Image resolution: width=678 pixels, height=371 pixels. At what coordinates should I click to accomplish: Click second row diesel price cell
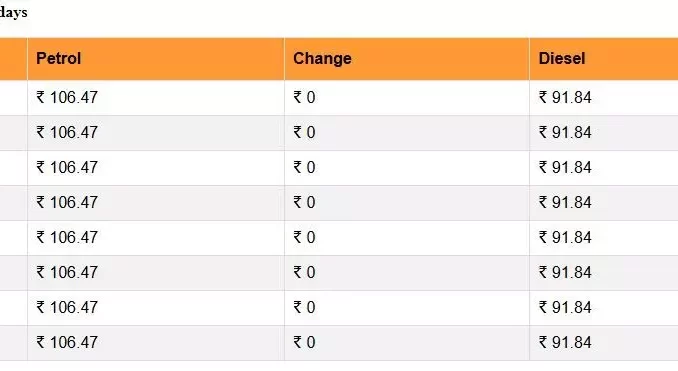point(604,133)
